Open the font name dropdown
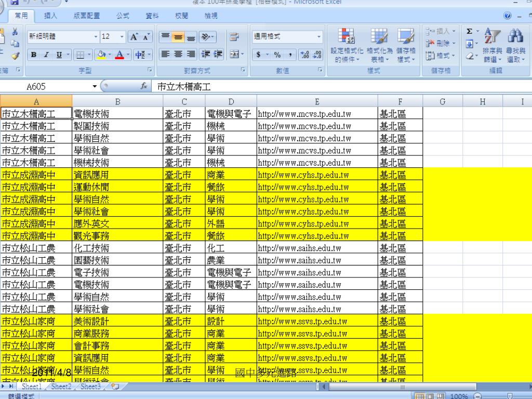The image size is (532, 399). pos(95,37)
